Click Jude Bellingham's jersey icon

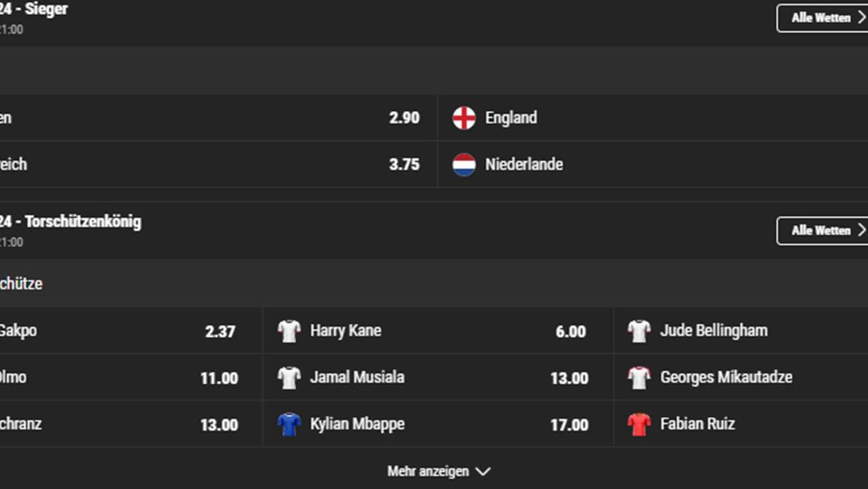(x=639, y=330)
